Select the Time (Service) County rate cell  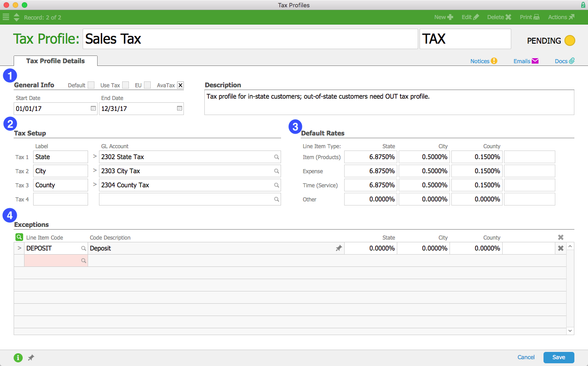477,185
